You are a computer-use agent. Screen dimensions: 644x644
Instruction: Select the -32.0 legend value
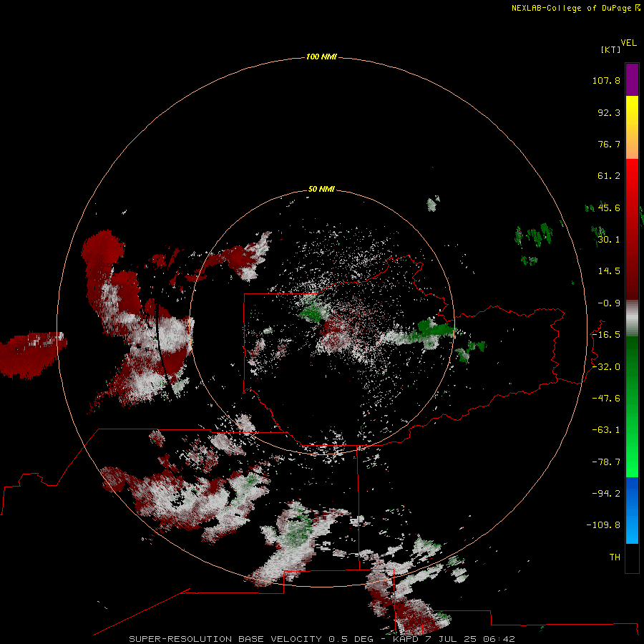(606, 367)
